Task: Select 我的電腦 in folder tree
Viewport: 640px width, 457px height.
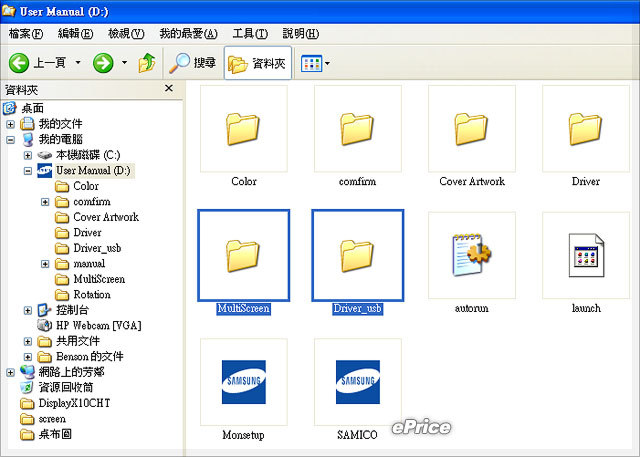Action: pos(60,139)
